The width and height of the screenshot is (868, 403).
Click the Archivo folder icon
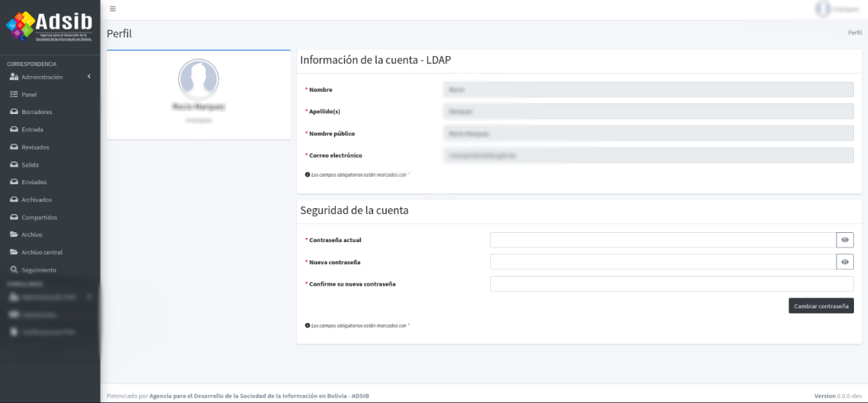tap(13, 235)
